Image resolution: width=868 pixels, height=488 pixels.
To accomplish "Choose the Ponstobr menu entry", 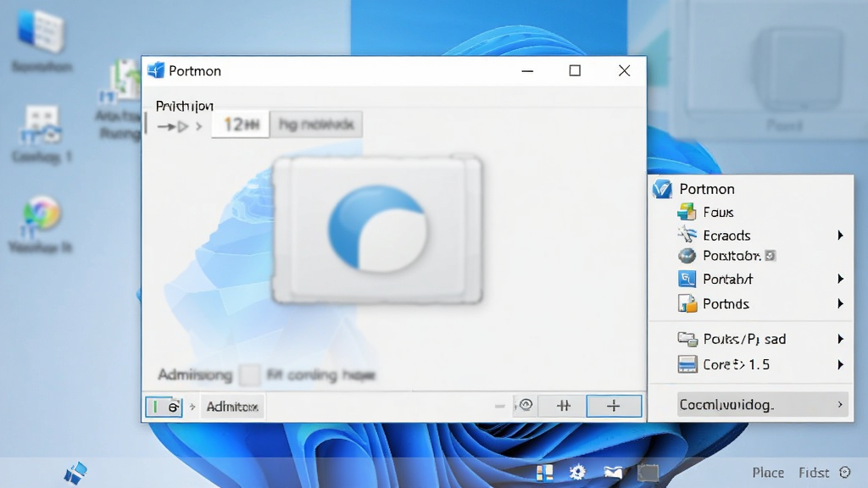I will pyautogui.click(x=731, y=256).
